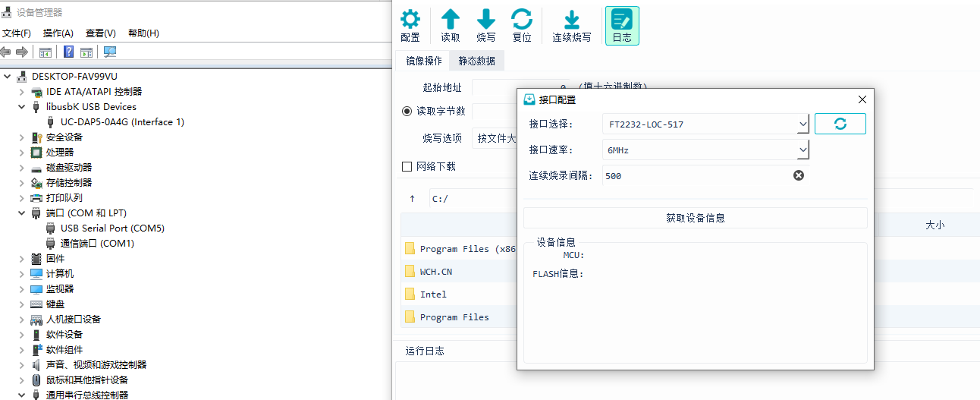
Task: Collapse the 端口 (COM 和 LPT) tree node
Action: tap(22, 213)
